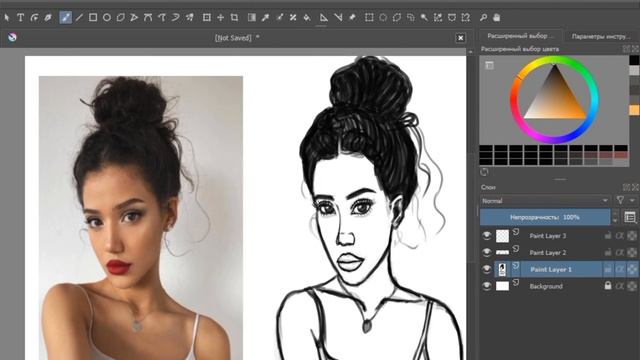Select the Zoom magnifier tool
The image size is (640, 360).
click(483, 18)
